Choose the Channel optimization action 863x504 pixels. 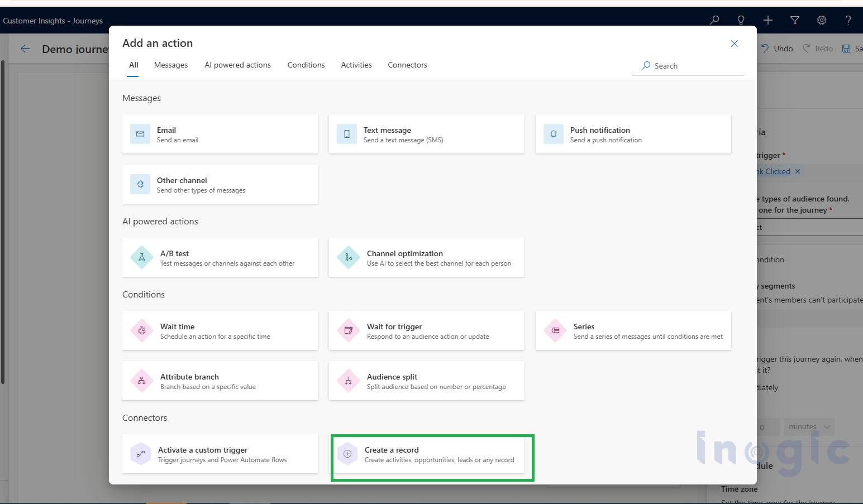coord(427,257)
